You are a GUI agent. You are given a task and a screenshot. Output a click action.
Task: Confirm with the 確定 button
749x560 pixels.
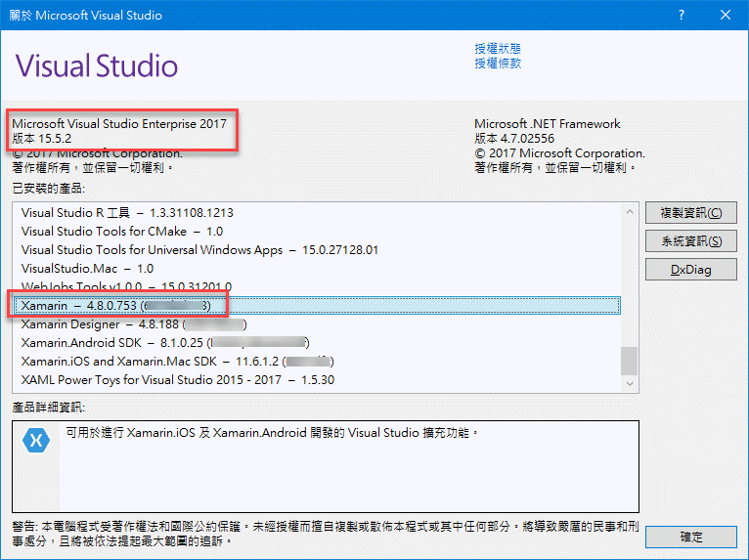(x=690, y=538)
